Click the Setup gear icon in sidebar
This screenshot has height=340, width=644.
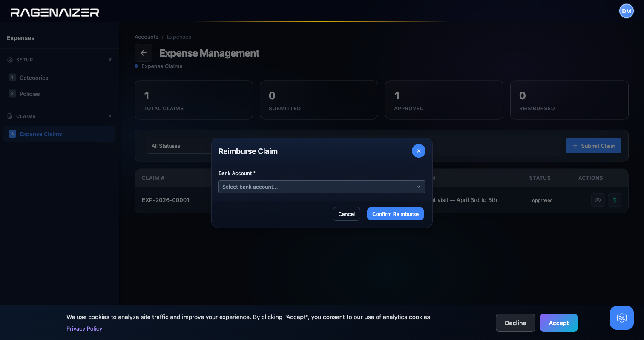pyautogui.click(x=10, y=60)
